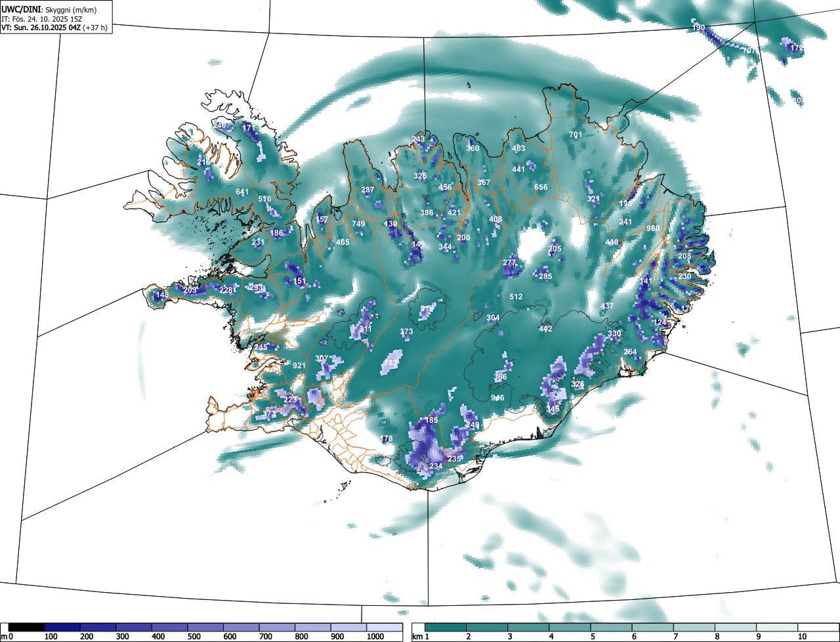Click the map value 516
The image size is (840, 642).
click(x=264, y=199)
